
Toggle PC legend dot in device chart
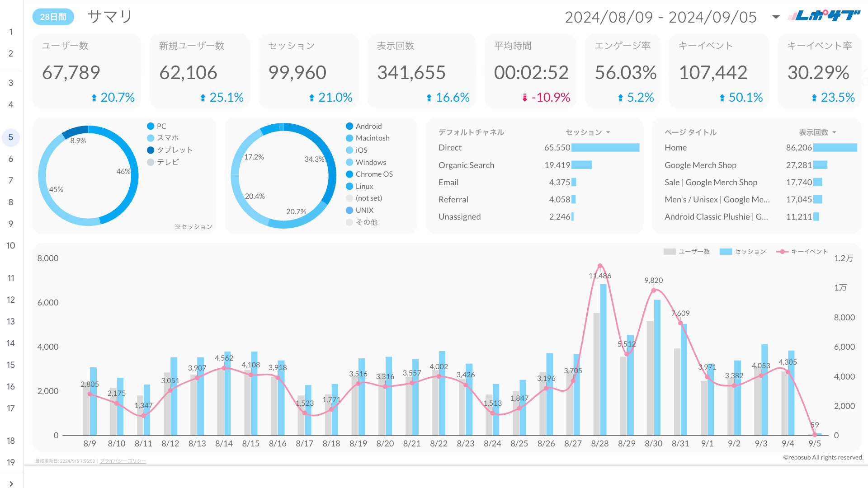click(151, 126)
